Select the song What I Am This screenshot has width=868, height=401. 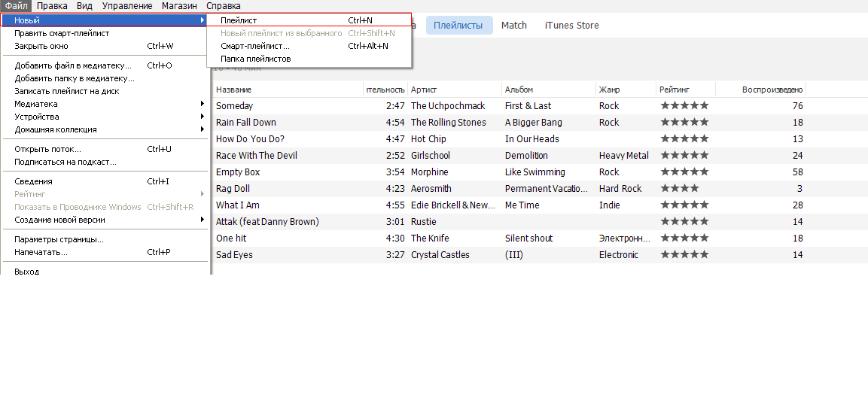coord(237,205)
